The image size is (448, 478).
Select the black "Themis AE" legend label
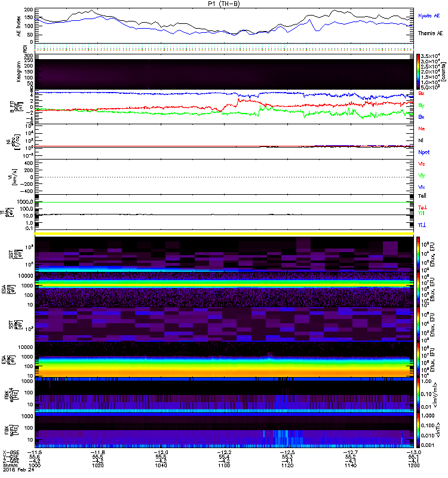(x=430, y=33)
